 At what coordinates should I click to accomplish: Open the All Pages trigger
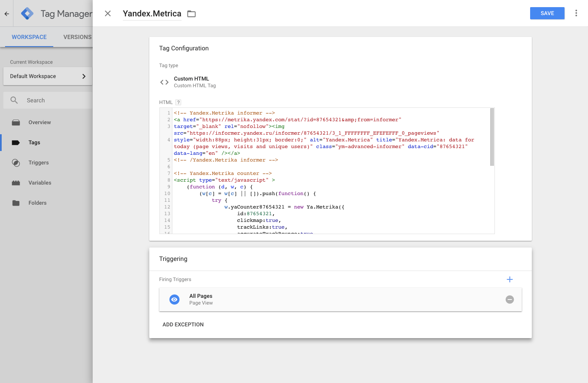(x=341, y=300)
